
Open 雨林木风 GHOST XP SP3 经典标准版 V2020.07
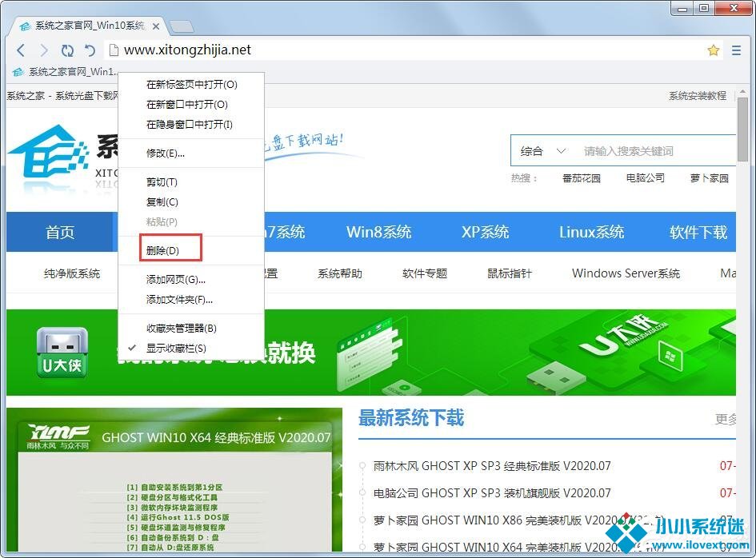pos(492,466)
